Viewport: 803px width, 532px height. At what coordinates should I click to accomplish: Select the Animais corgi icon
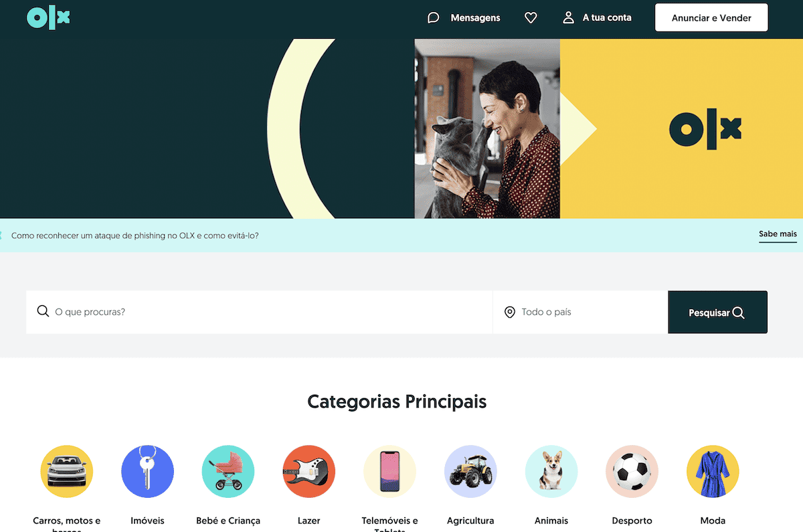click(x=551, y=472)
